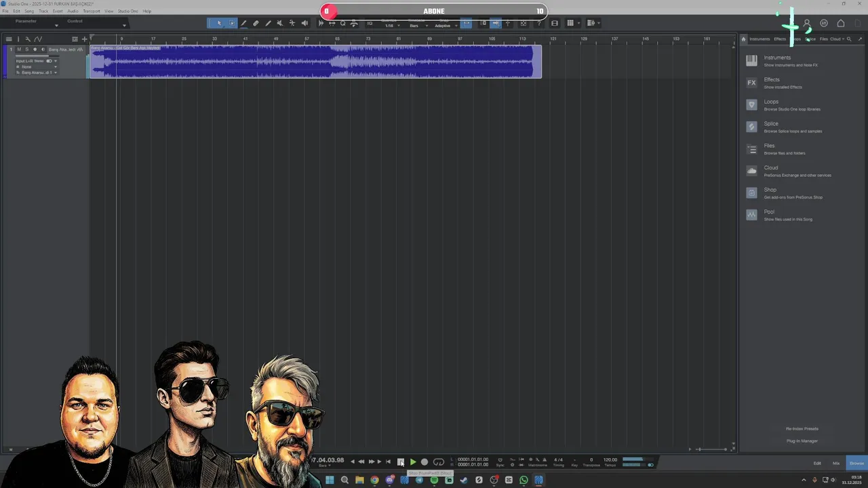Open the Mix console button
Image resolution: width=868 pixels, height=488 pixels.
836,463
